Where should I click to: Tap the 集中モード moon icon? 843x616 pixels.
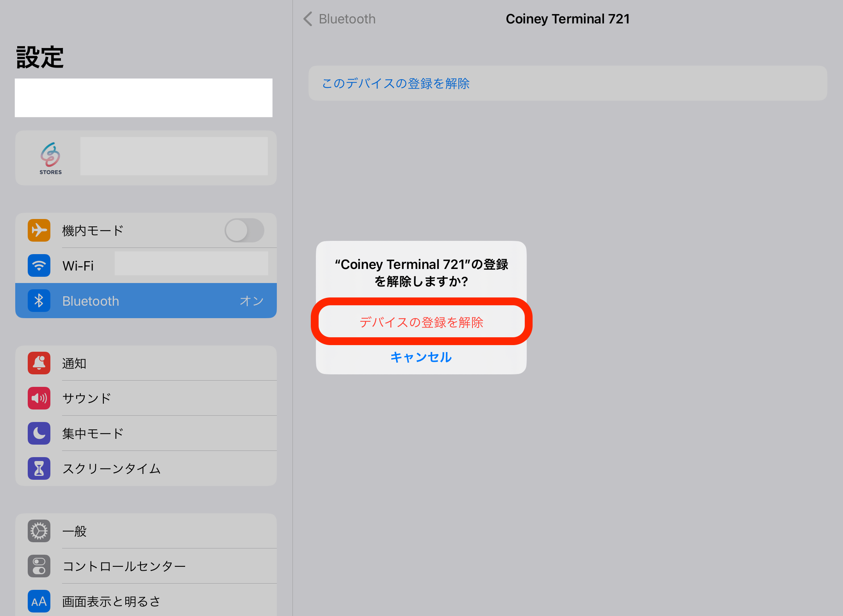39,433
